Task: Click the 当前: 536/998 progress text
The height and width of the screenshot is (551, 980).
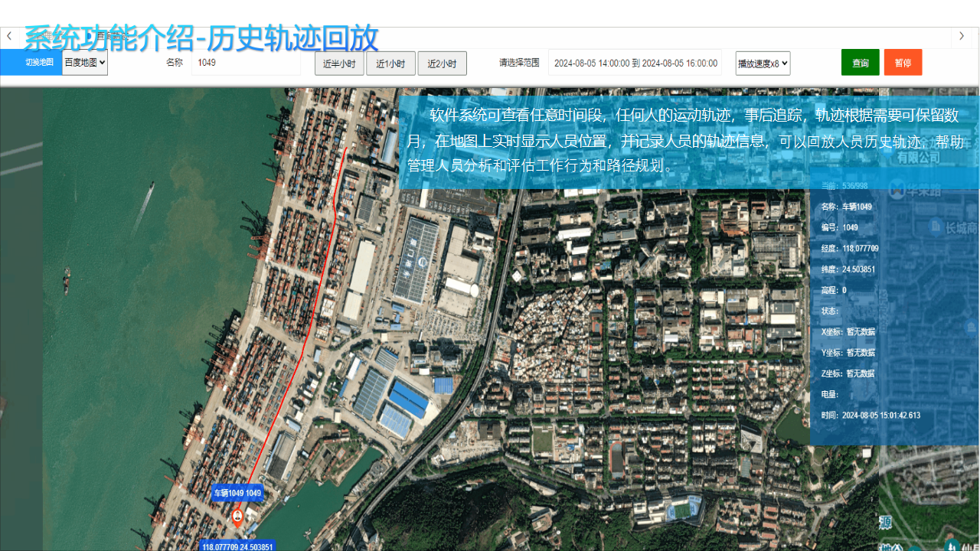Action: coord(844,186)
